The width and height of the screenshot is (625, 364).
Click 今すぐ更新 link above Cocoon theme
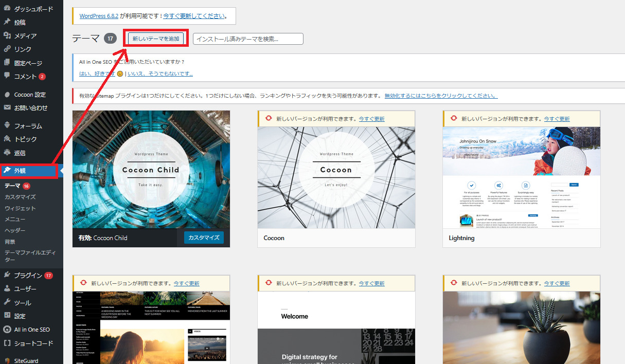coord(371,119)
